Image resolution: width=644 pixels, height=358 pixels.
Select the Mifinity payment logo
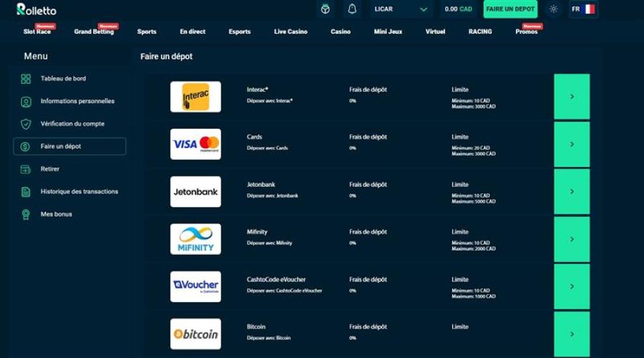point(195,239)
